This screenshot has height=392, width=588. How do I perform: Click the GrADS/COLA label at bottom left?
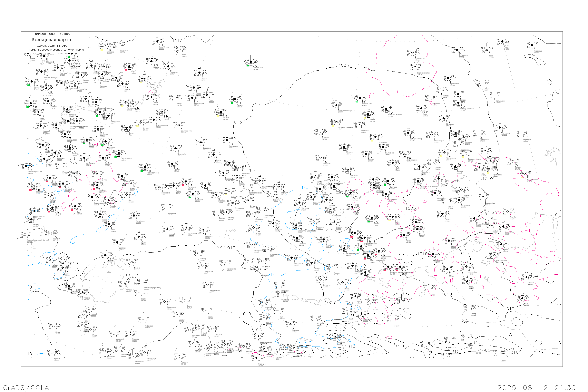[x=26, y=388]
